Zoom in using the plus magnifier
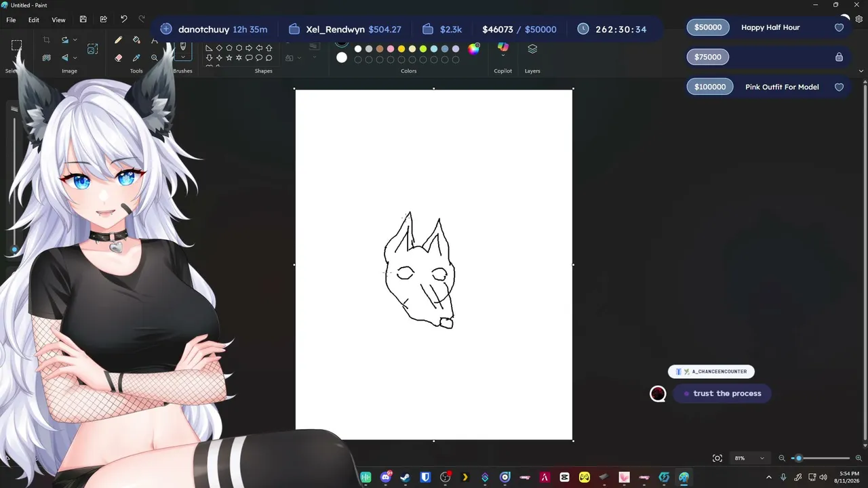This screenshot has height=488, width=868. 859,458
